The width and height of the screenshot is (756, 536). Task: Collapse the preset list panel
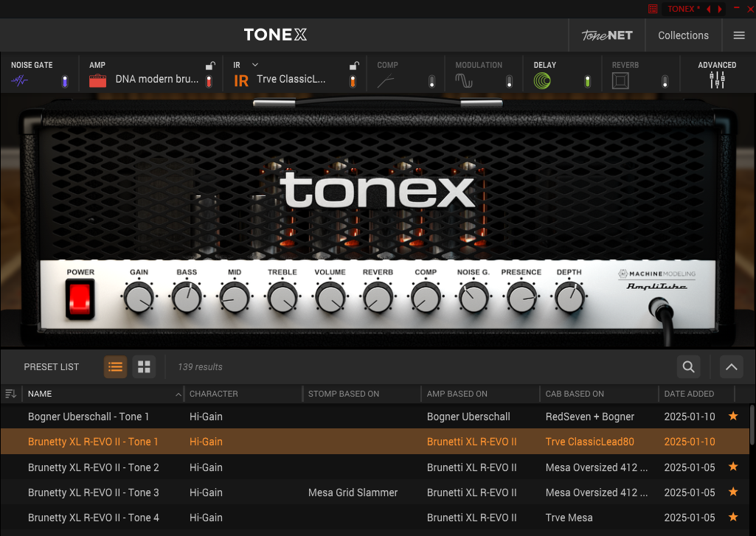[x=732, y=367]
